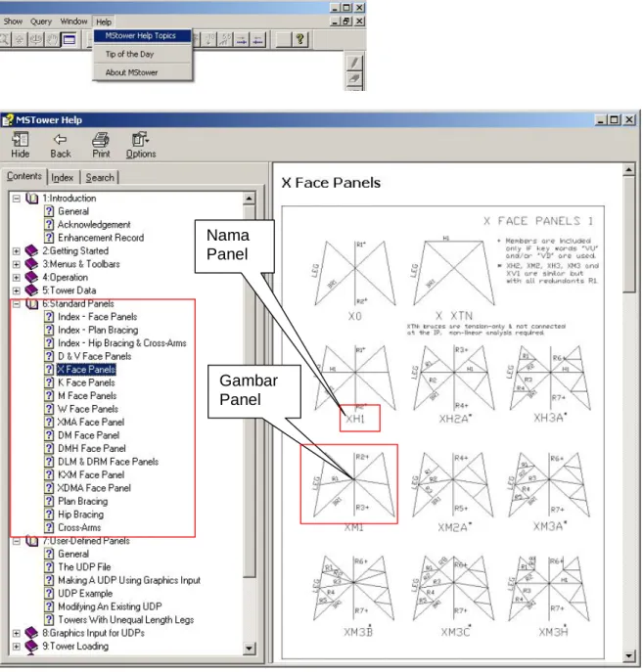Viewport: 643px width, 672px height.
Task: Switch to the Index tab
Action: click(x=63, y=177)
